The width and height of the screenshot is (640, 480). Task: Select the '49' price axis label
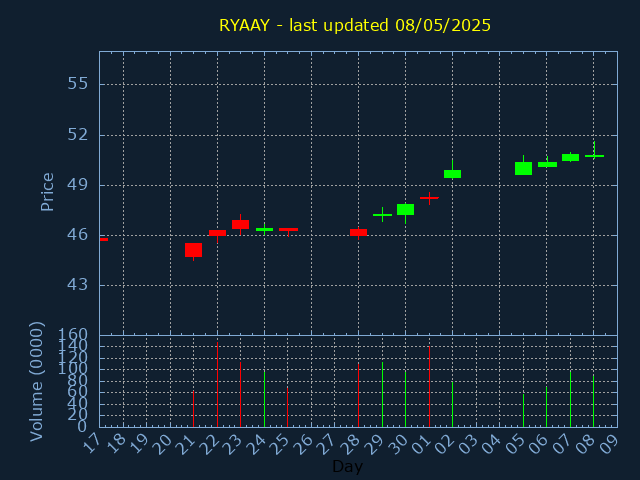(x=78, y=185)
